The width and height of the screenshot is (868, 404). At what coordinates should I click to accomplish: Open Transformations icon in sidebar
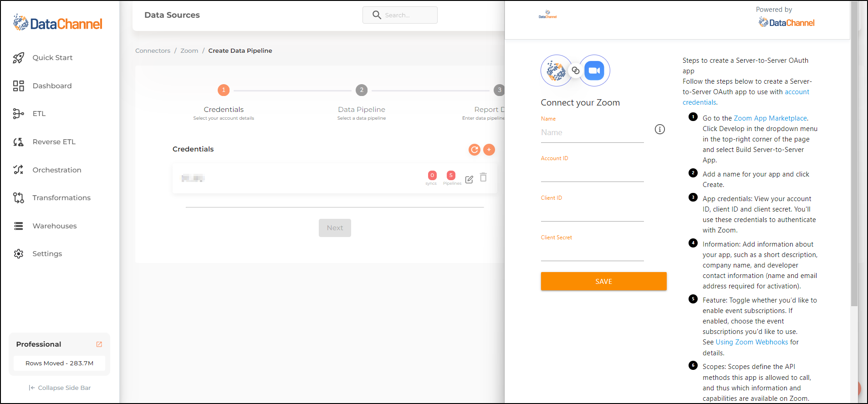18,198
